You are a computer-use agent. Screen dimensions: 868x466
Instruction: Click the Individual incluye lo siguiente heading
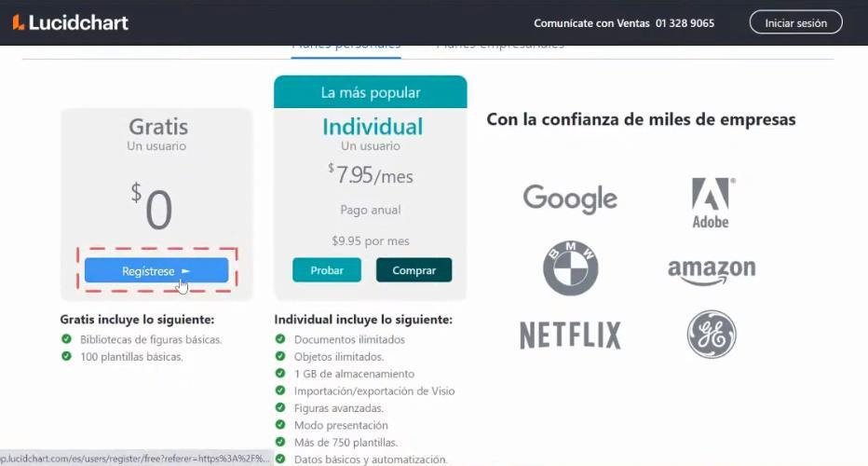pyautogui.click(x=363, y=320)
